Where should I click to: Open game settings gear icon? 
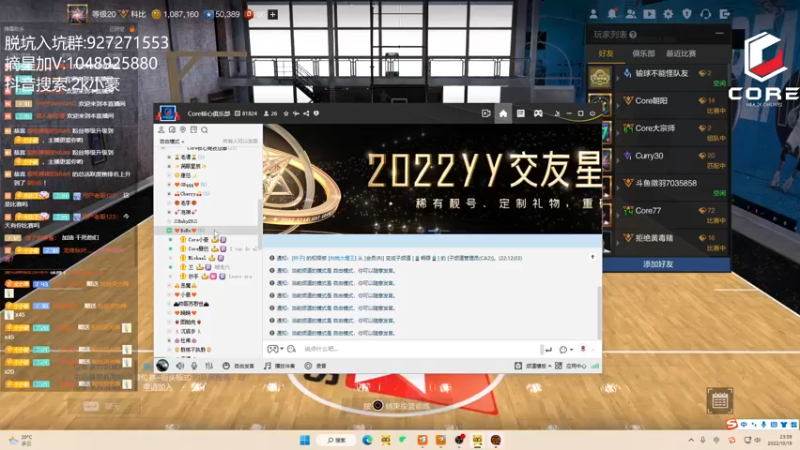pos(668,14)
